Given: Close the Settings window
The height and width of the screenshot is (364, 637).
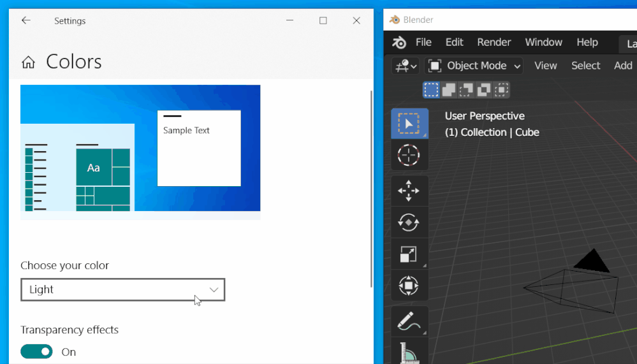Looking at the screenshot, I should [356, 20].
